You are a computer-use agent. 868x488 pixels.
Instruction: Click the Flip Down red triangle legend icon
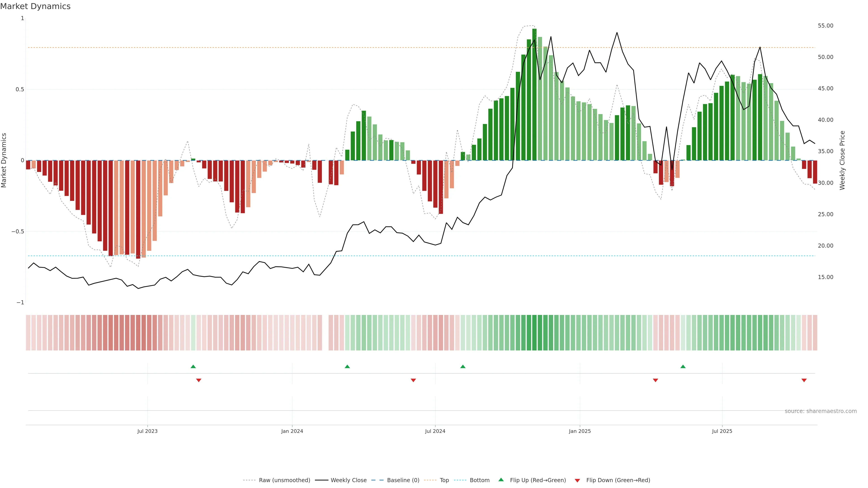point(577,480)
